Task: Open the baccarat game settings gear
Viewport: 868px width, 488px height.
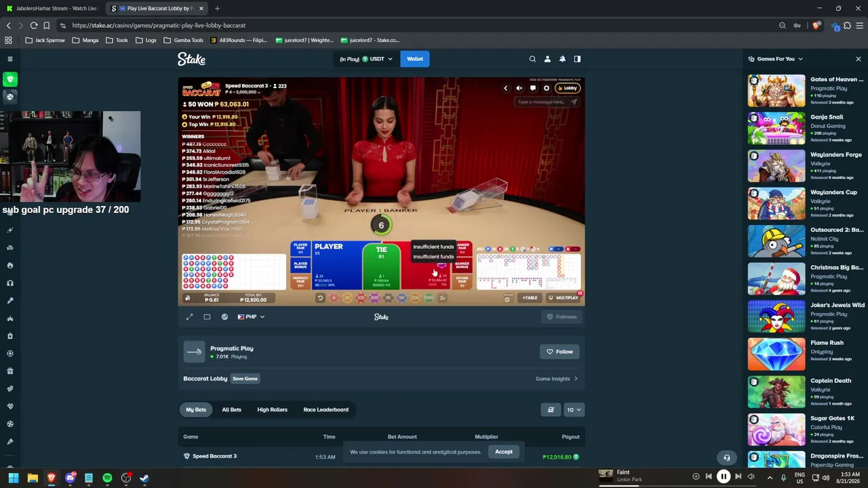Action: 546,88
